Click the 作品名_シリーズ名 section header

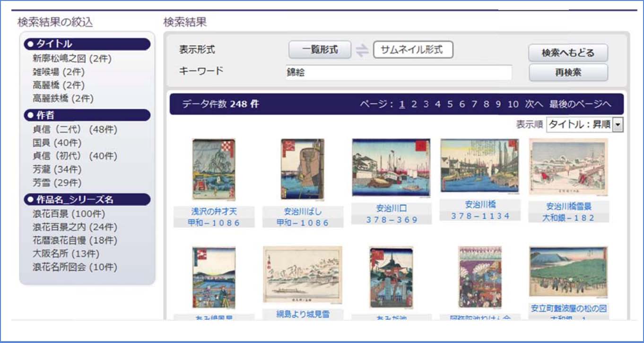[x=87, y=199]
